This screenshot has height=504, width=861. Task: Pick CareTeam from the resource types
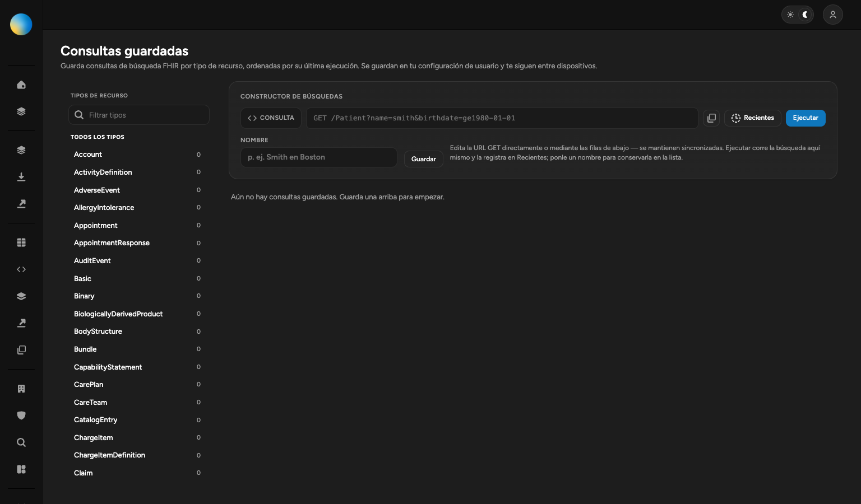click(x=137, y=402)
